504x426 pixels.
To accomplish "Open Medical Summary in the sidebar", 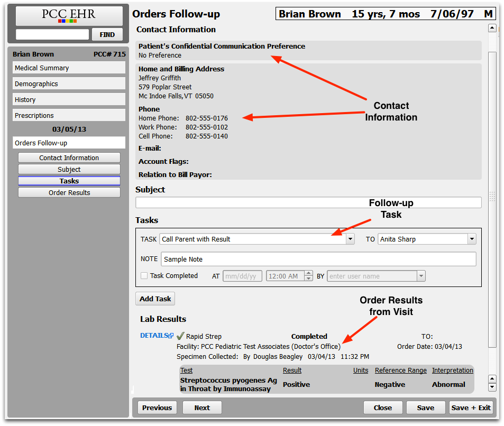I will coord(69,68).
